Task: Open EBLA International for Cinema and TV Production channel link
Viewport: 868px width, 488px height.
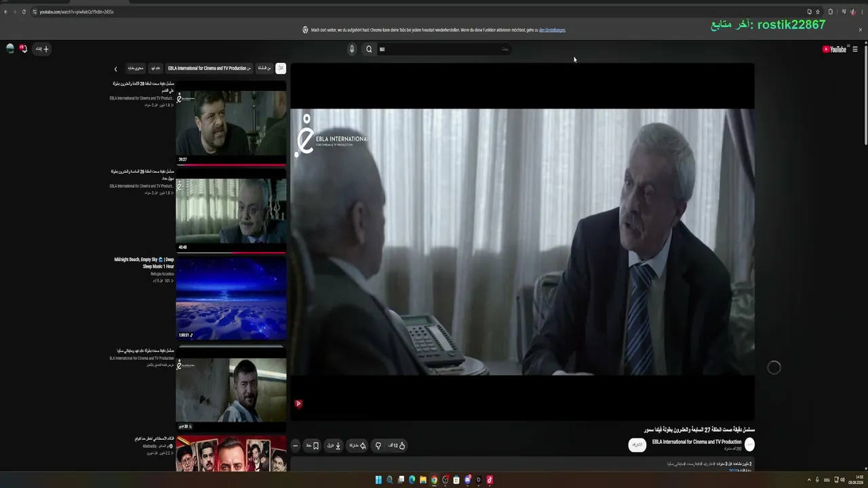Action: coord(696,442)
